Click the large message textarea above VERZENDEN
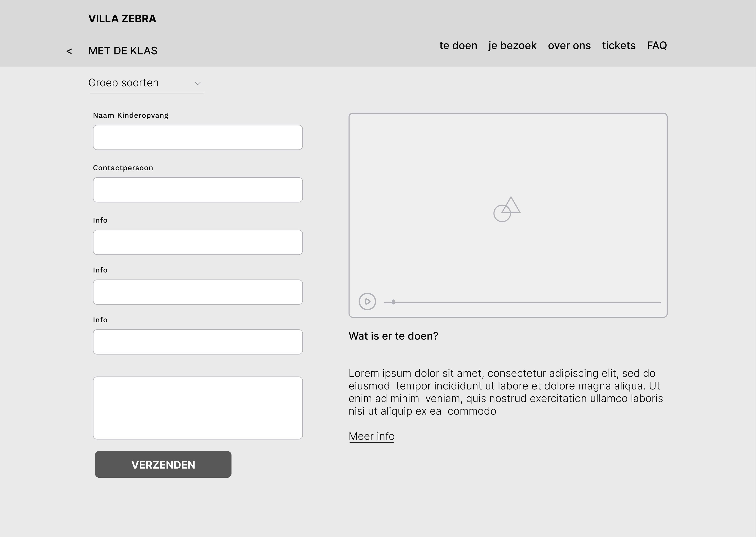The height and width of the screenshot is (537, 756). point(198,408)
